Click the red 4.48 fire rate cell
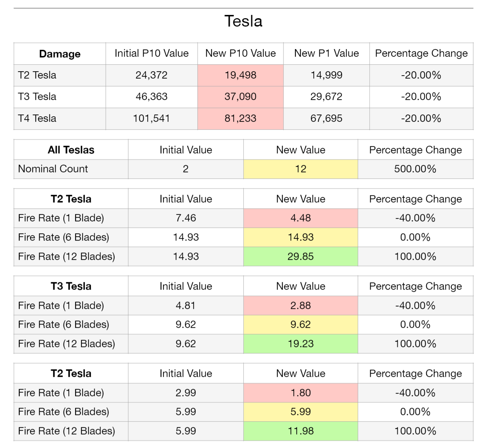The width and height of the screenshot is (484, 448). 301,218
